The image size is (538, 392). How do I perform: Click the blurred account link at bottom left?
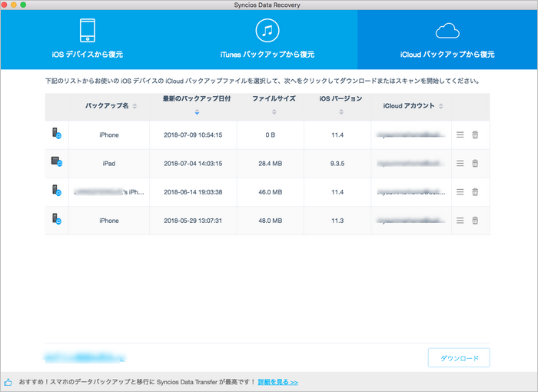coord(85,357)
